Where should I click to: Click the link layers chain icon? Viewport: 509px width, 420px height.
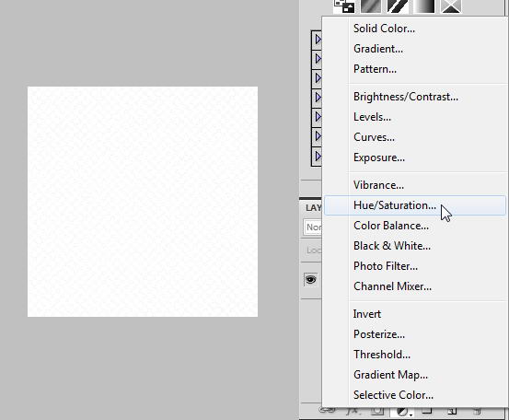328,411
